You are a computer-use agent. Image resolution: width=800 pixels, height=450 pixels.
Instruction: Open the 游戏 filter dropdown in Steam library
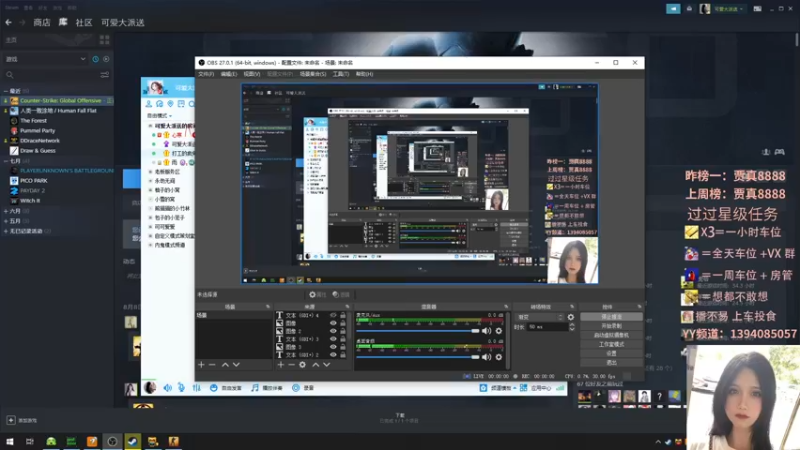click(x=45, y=59)
